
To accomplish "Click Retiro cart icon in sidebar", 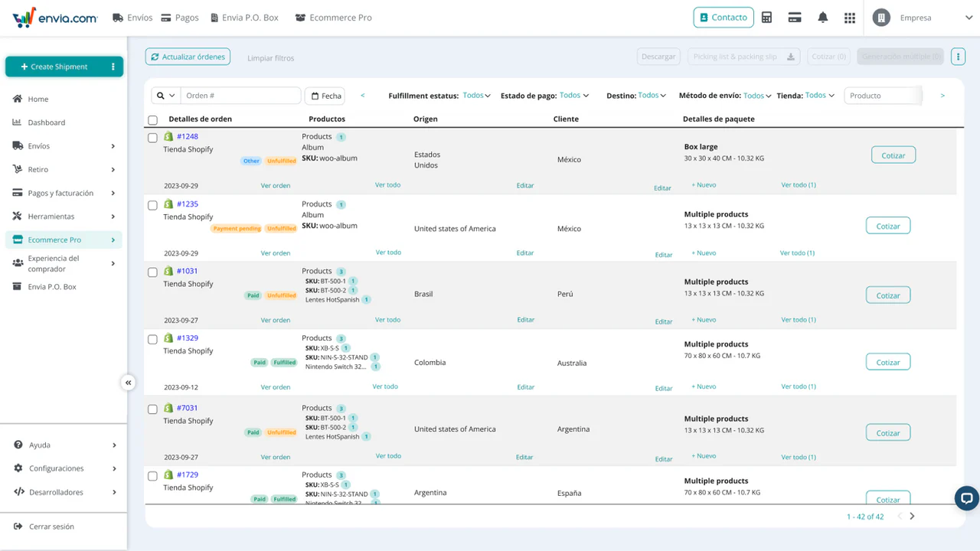I will click(x=17, y=169).
